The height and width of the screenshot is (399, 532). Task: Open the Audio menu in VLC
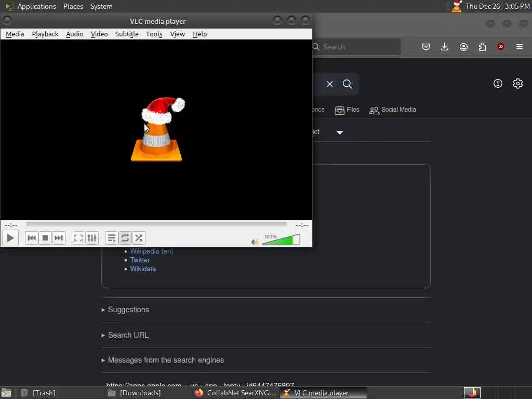tap(75, 34)
